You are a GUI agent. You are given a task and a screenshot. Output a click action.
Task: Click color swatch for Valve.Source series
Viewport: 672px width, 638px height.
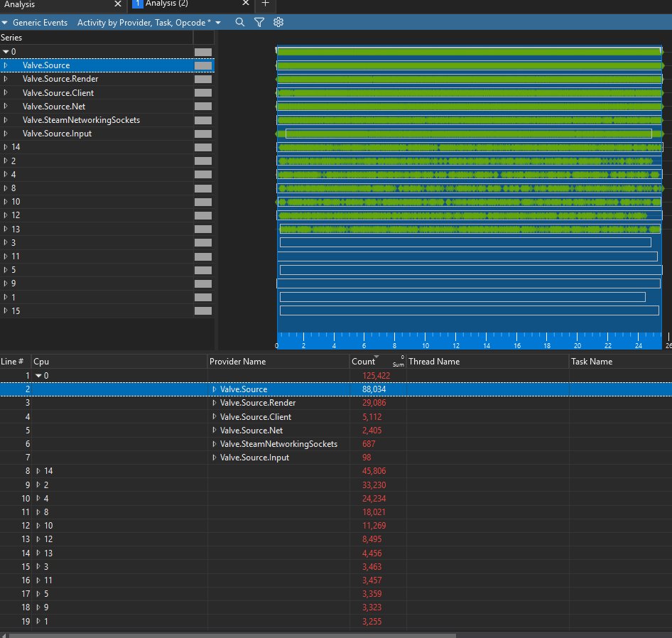pyautogui.click(x=203, y=65)
